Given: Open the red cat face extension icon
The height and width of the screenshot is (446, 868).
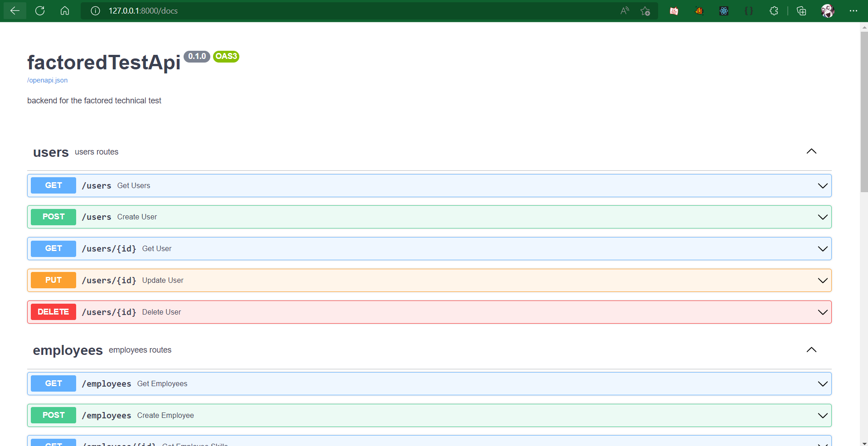Looking at the screenshot, I should 674,11.
